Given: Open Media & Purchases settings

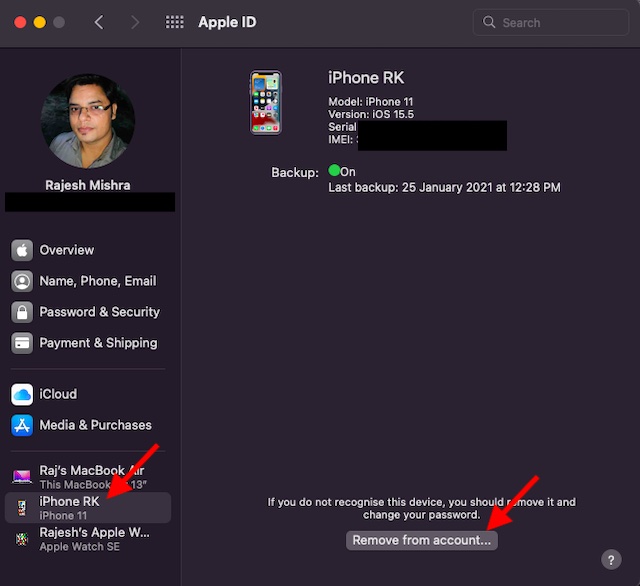Looking at the screenshot, I should click(x=88, y=425).
